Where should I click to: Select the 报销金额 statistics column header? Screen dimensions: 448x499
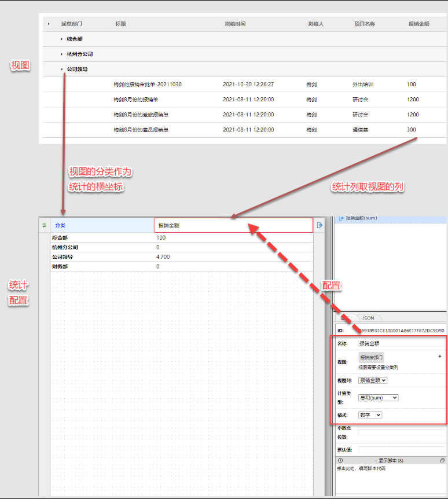[234, 225]
